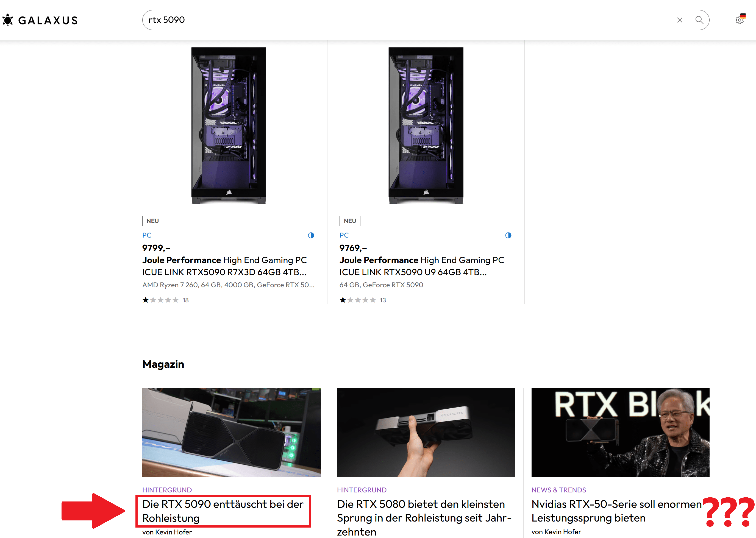This screenshot has width=756, height=538.
Task: Toggle compare icon on 9799 PC
Action: pyautogui.click(x=311, y=235)
